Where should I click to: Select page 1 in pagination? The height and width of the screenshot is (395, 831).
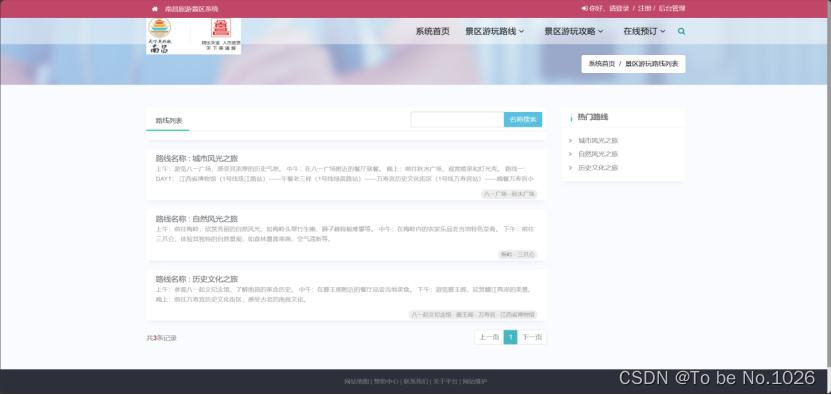click(510, 337)
